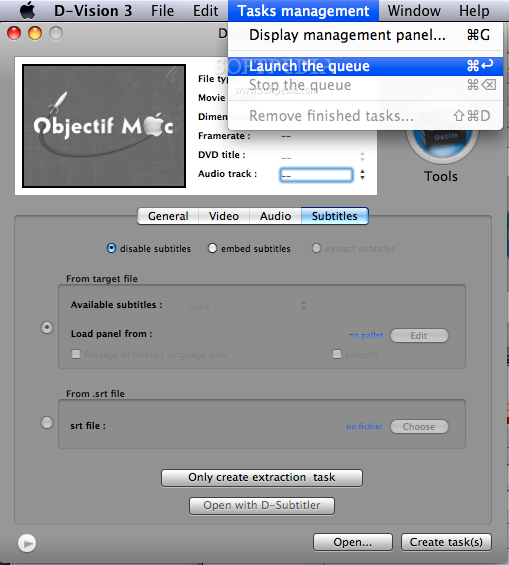Image resolution: width=509 pixels, height=565 pixels.
Task: Select Launch the queue menu item
Action: [x=366, y=66]
